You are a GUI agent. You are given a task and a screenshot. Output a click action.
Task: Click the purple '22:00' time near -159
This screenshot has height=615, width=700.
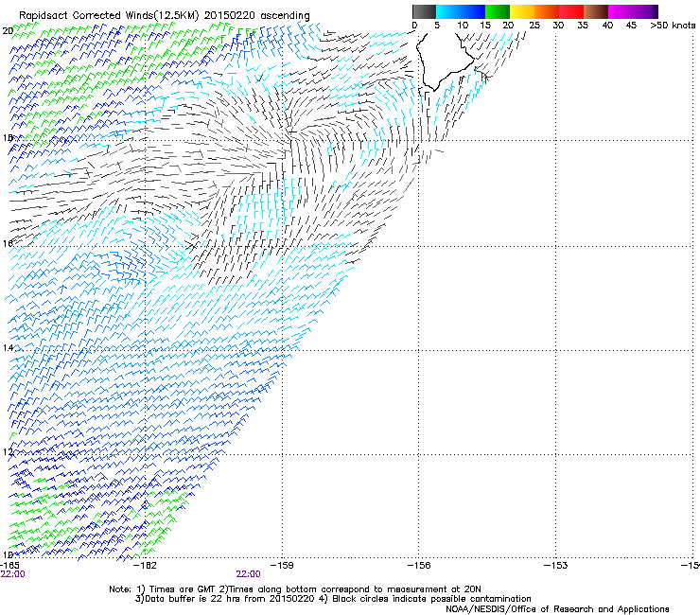248,574
